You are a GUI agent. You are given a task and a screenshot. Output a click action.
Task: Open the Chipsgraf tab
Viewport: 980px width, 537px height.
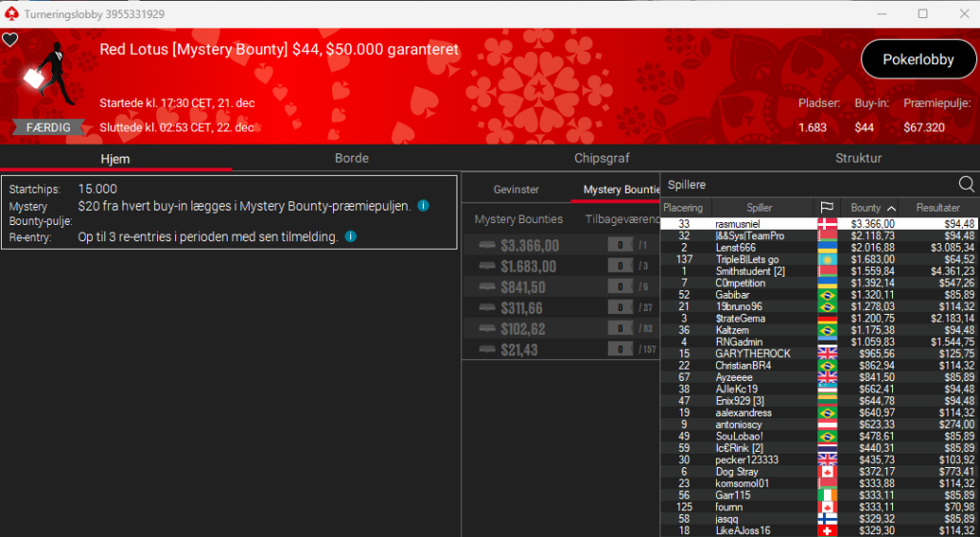coord(602,158)
